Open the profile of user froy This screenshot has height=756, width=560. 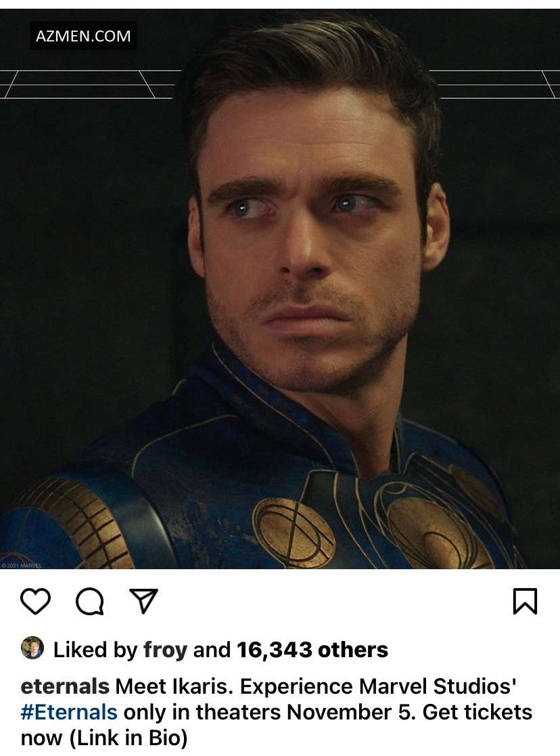coord(165,650)
